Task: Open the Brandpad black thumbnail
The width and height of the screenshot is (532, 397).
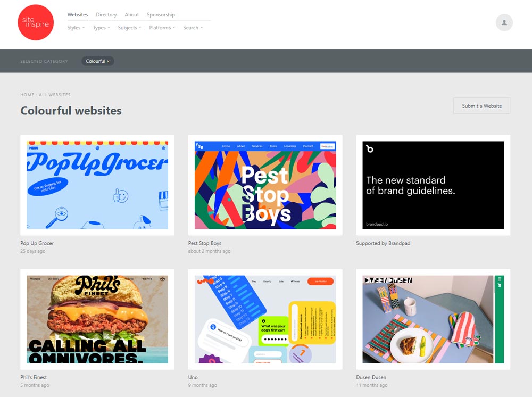Action: pos(433,185)
